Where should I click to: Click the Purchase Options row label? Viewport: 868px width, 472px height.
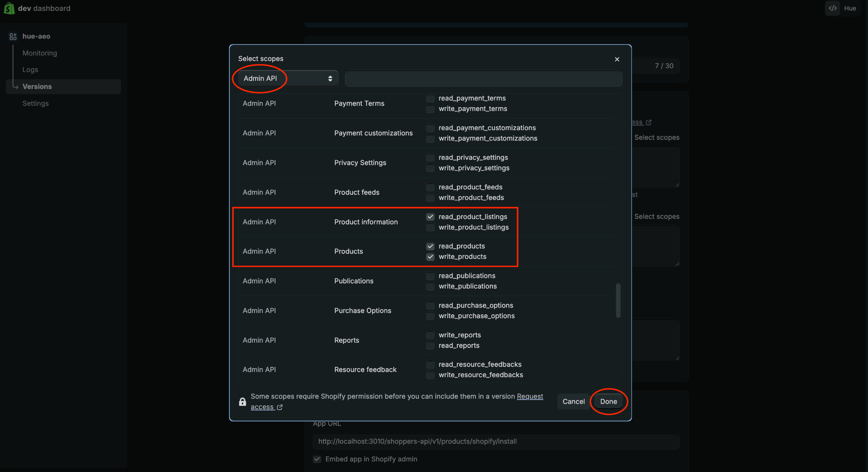[x=363, y=311]
